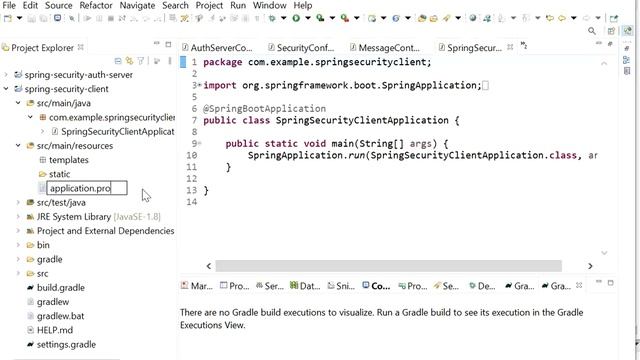
Task: Click the Open Perspective icon
Action: pos(611,31)
